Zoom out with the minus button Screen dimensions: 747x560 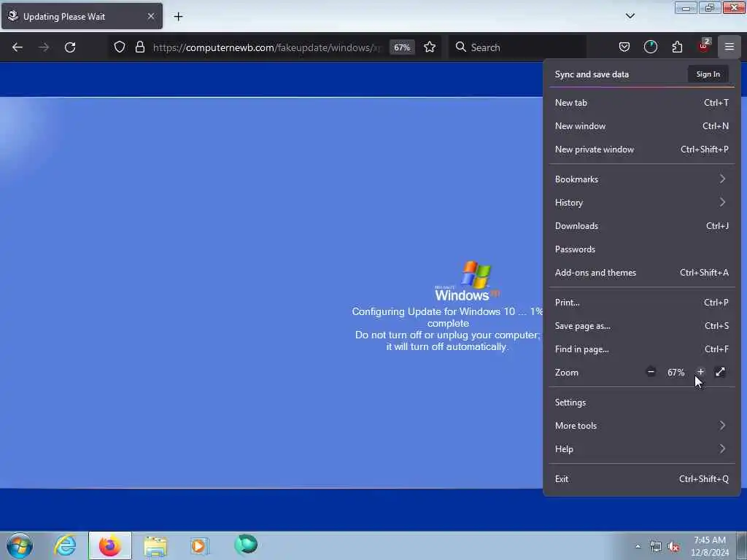[651, 372]
